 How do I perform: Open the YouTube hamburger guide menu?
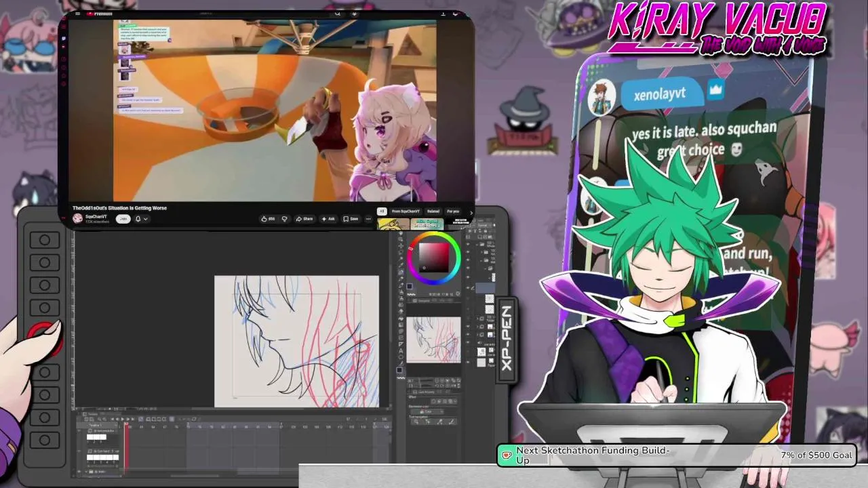pyautogui.click(x=78, y=14)
